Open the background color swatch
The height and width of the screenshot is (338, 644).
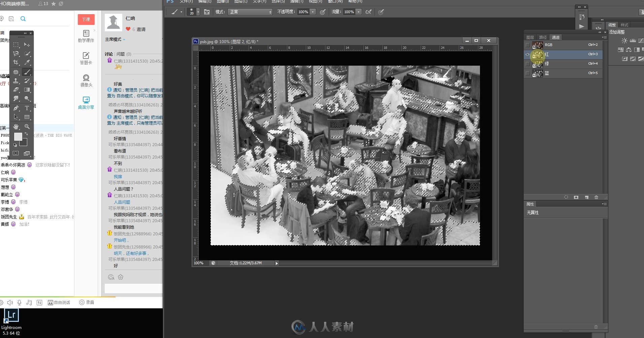coord(24,143)
